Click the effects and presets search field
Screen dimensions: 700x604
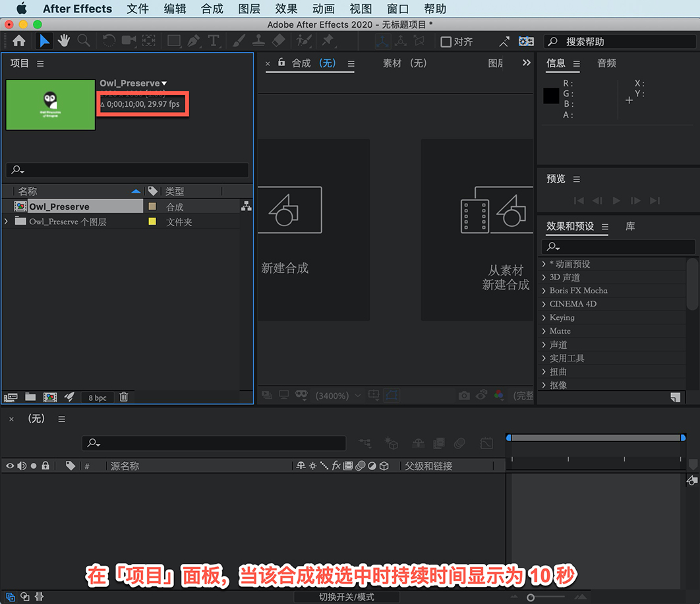click(x=618, y=246)
